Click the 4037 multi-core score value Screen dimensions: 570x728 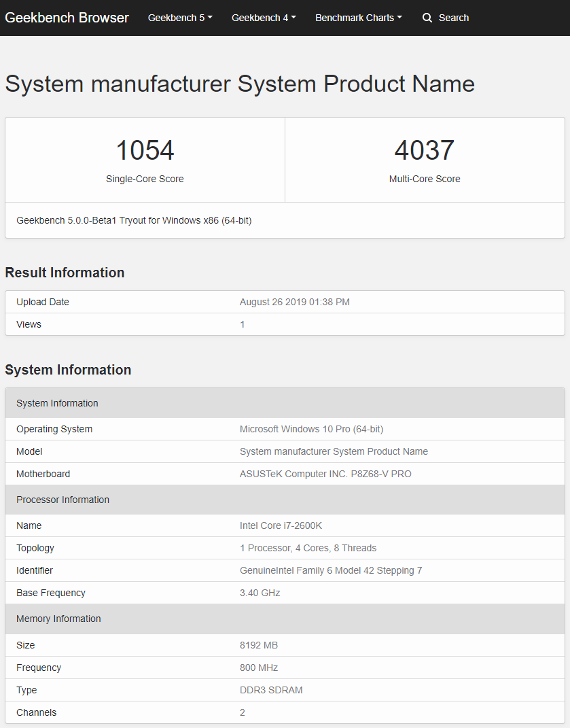click(x=425, y=150)
